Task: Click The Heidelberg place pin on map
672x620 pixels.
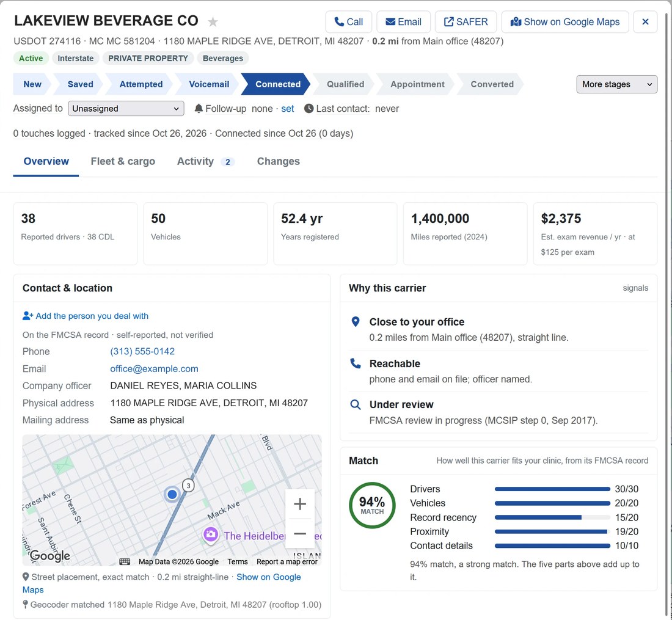Action: pos(210,534)
